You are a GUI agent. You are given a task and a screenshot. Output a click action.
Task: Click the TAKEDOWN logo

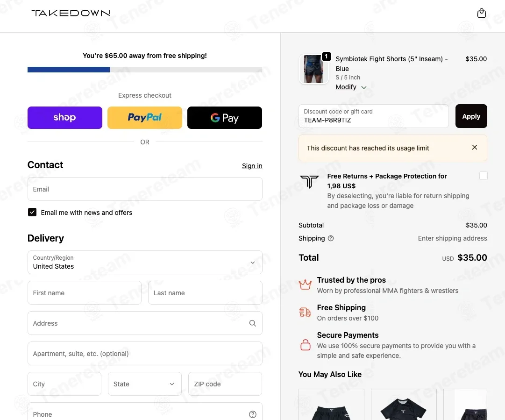(x=71, y=13)
